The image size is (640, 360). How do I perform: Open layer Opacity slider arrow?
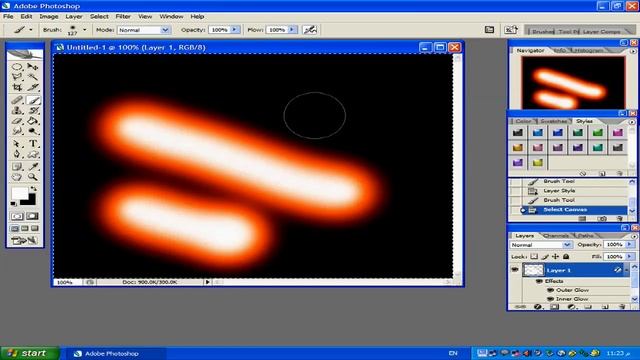[x=630, y=244]
